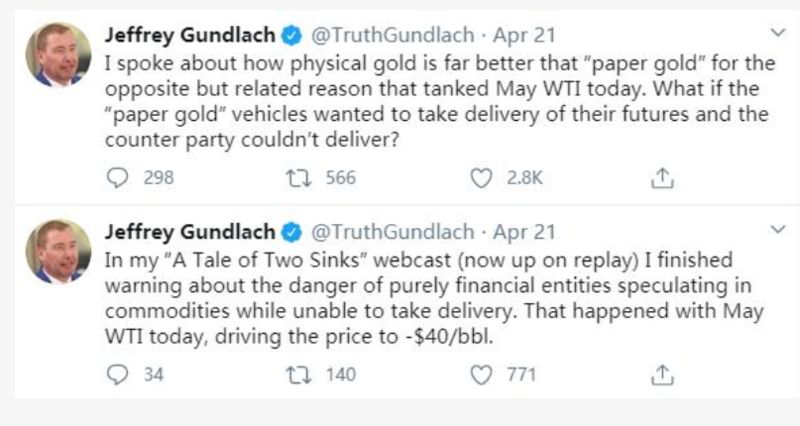Retweet the Two Sinks webcast tweet
The width and height of the screenshot is (800, 426).
click(298, 375)
